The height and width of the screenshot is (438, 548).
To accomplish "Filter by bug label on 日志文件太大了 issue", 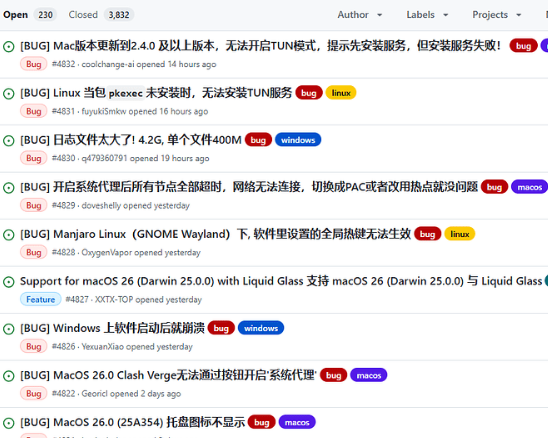I will pyautogui.click(x=258, y=140).
